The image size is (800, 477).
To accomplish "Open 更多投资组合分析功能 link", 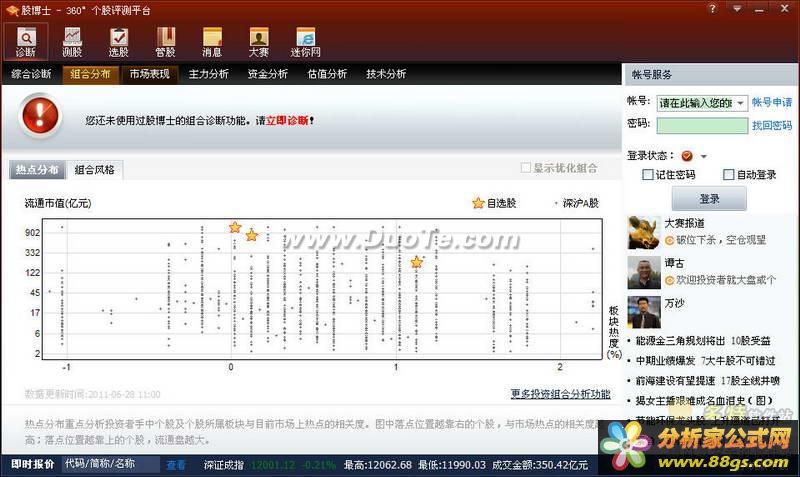I will click(561, 394).
